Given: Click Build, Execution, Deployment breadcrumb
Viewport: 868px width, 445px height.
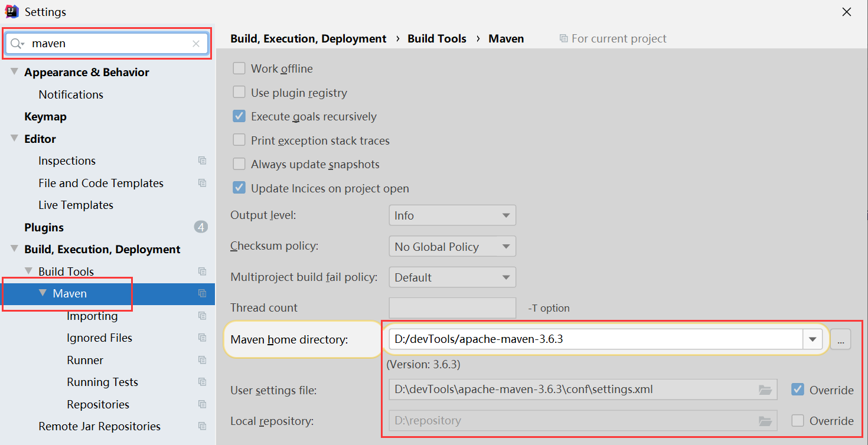Looking at the screenshot, I should click(308, 38).
